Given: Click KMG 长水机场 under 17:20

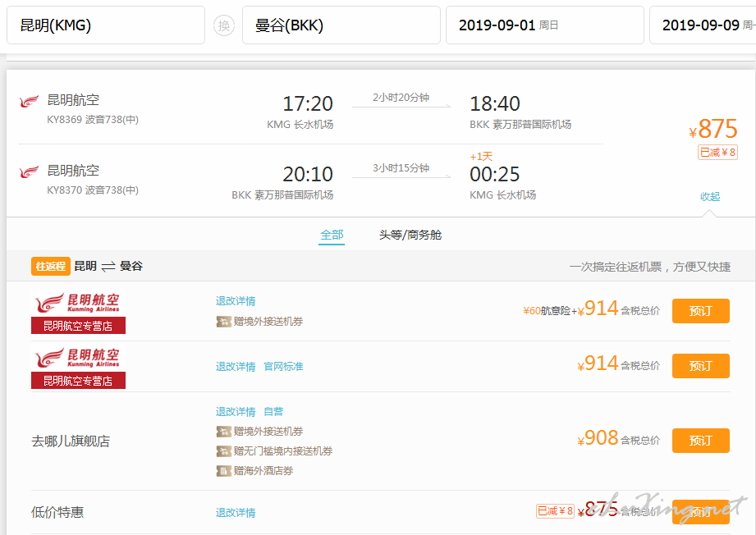Looking at the screenshot, I should [x=300, y=125].
